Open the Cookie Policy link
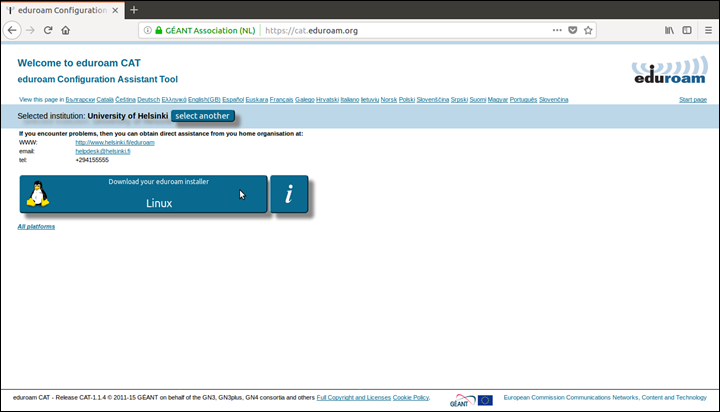The image size is (720, 412). pyautogui.click(x=411, y=398)
